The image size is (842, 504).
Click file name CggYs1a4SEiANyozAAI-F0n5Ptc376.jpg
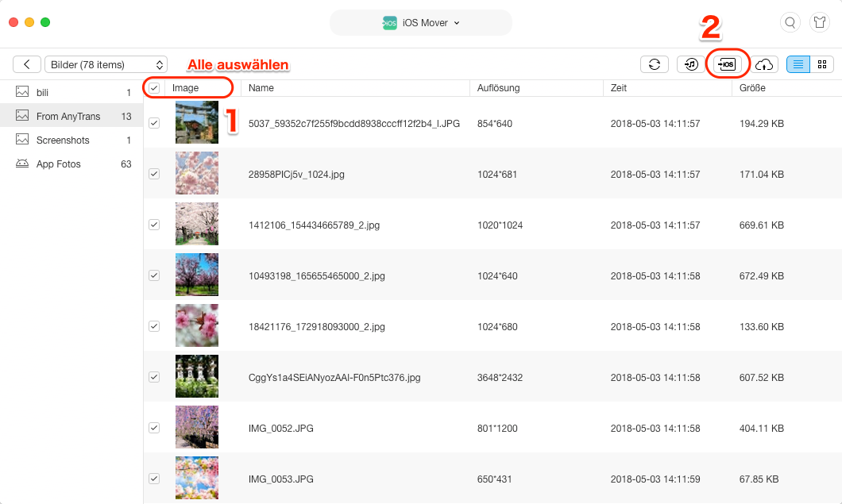click(x=334, y=377)
